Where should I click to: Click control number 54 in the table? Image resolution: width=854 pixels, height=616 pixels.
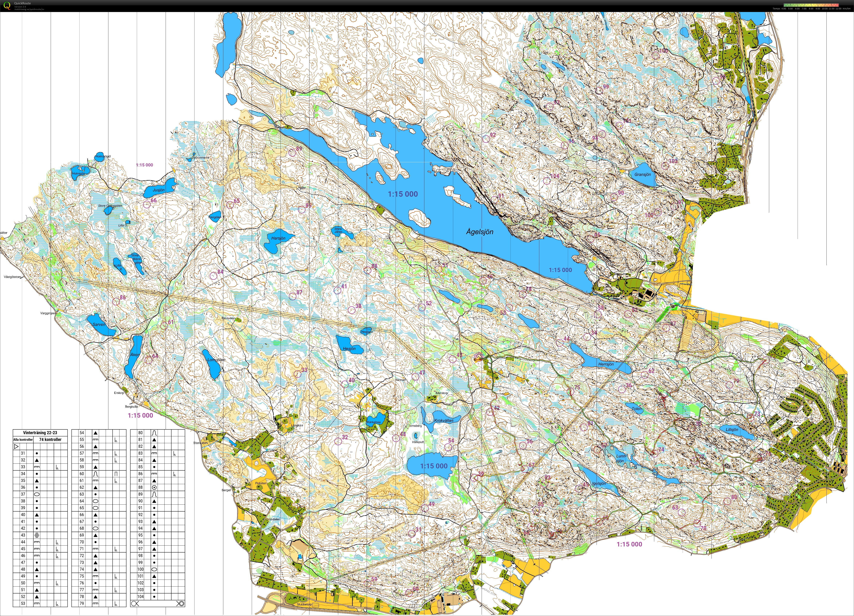[82, 433]
